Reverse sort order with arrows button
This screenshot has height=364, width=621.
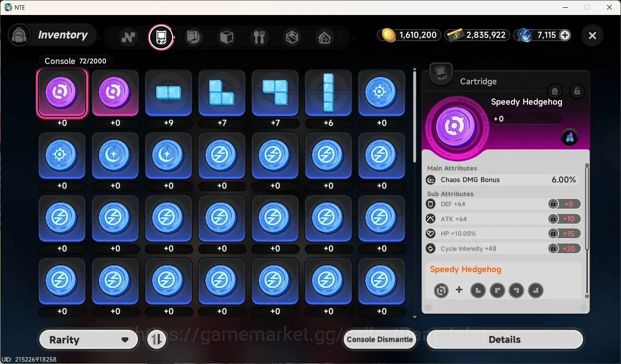click(x=155, y=340)
